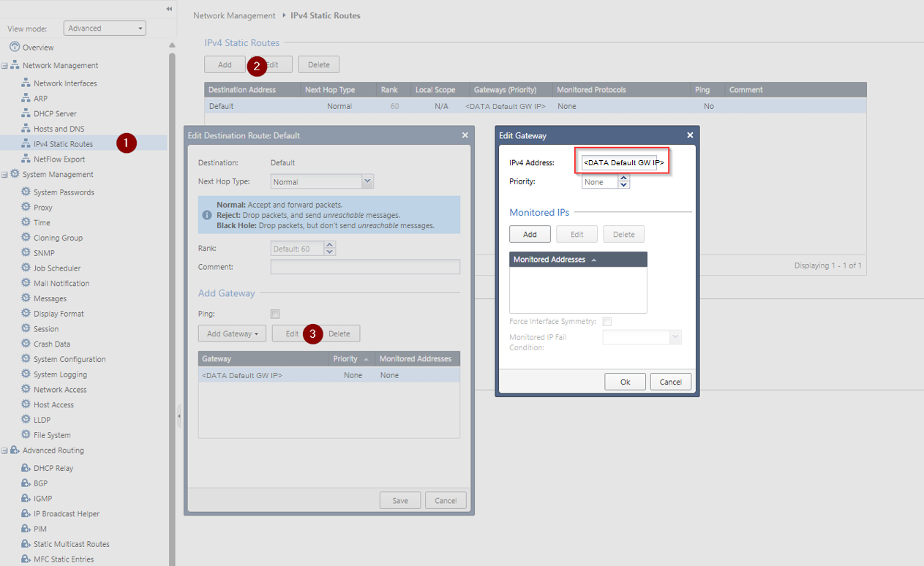This screenshot has width=924, height=566.
Task: Collapse the System Management tree node
Action: click(x=4, y=175)
